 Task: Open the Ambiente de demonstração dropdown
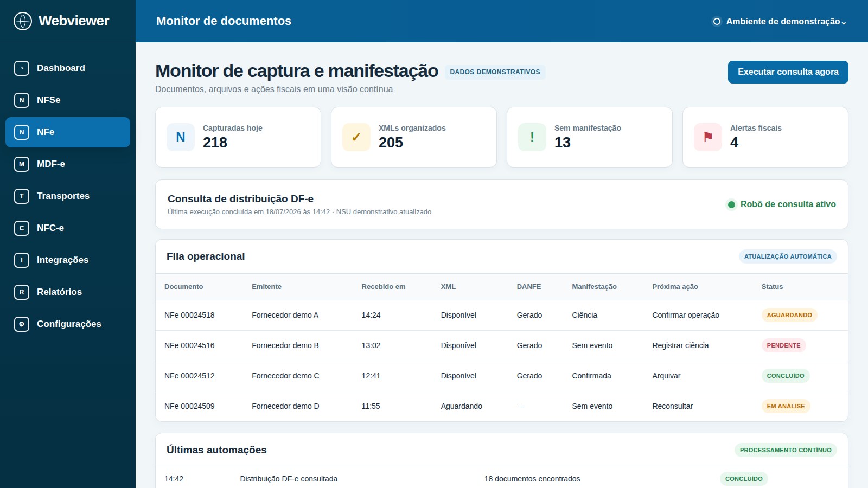click(780, 22)
